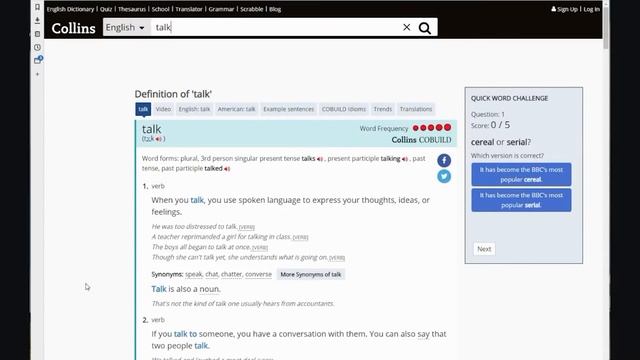Viewport: 640px width, 360px height.
Task: Click Sign Up in the header
Action: (x=564, y=9)
